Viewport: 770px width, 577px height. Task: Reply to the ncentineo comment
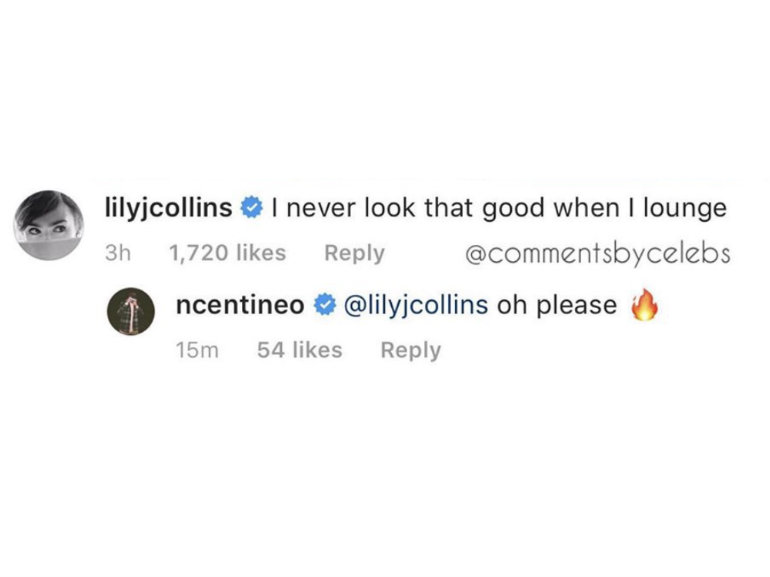(410, 350)
